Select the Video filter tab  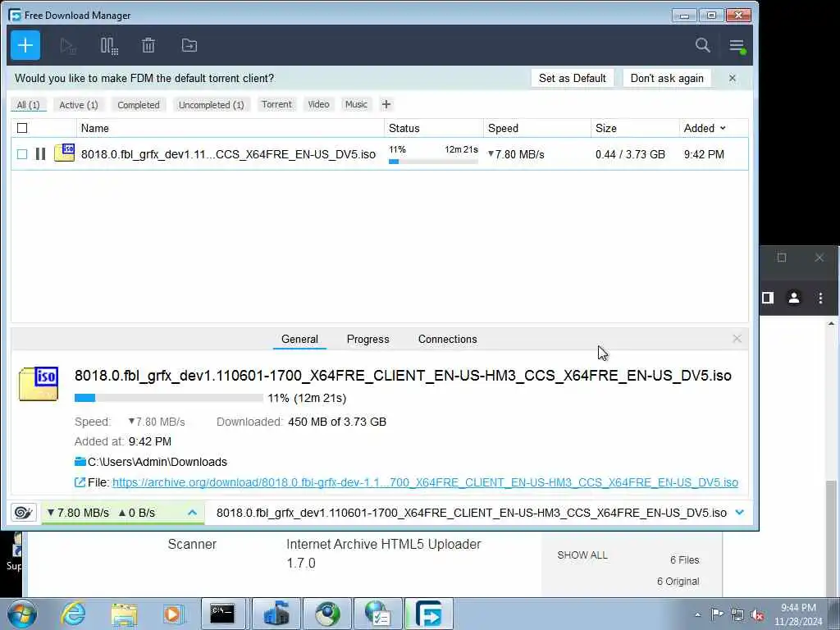(x=319, y=104)
